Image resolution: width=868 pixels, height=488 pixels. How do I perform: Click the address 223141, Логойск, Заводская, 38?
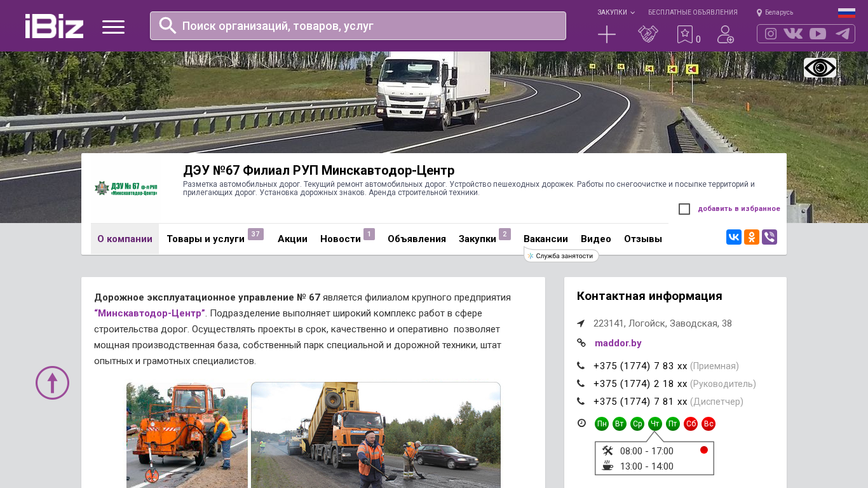click(663, 323)
